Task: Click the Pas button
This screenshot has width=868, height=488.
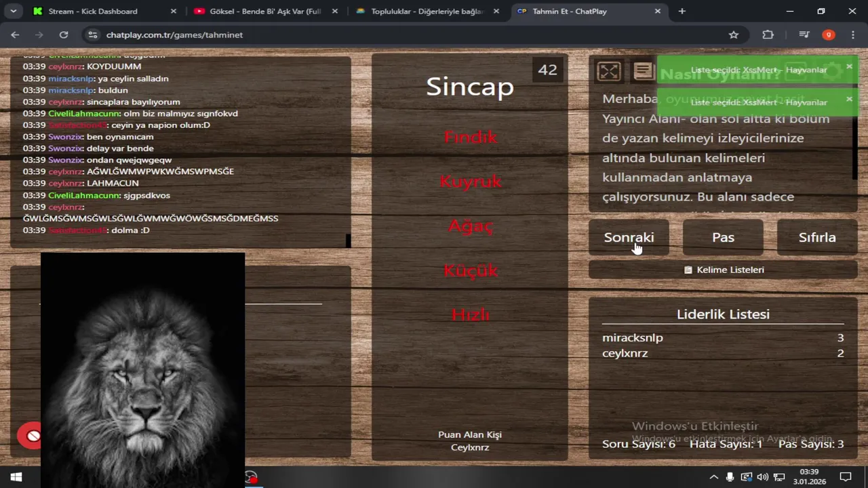Action: point(723,237)
